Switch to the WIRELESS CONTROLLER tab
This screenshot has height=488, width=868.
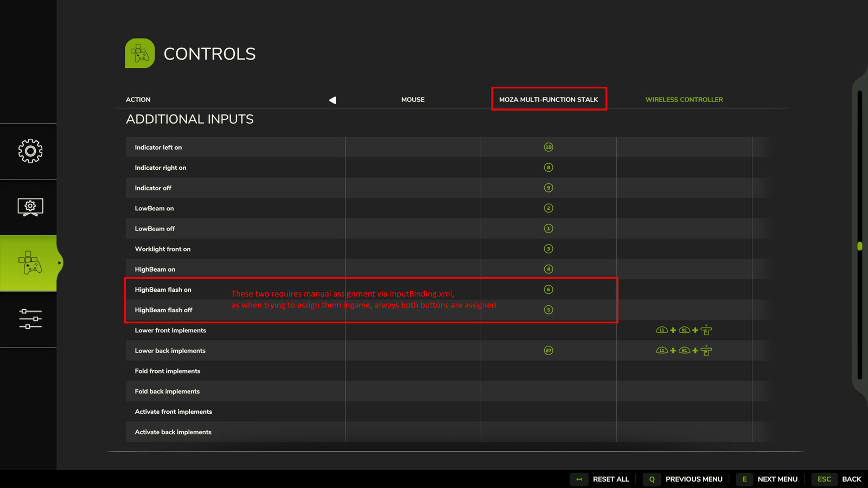(684, 99)
